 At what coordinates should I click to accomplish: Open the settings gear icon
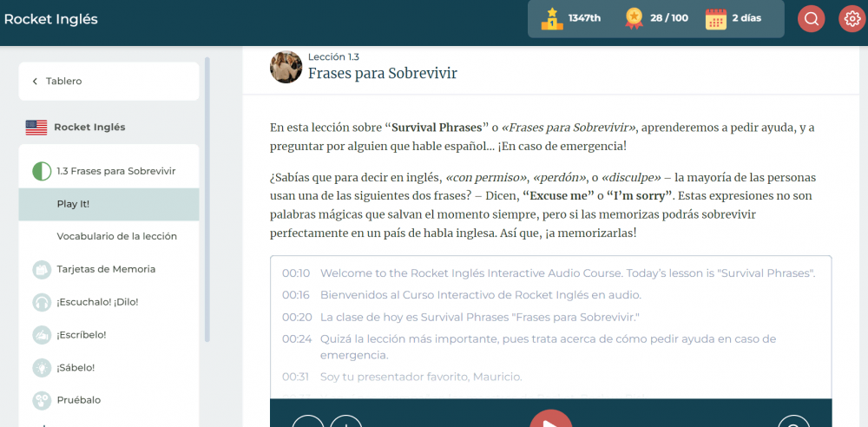click(852, 19)
